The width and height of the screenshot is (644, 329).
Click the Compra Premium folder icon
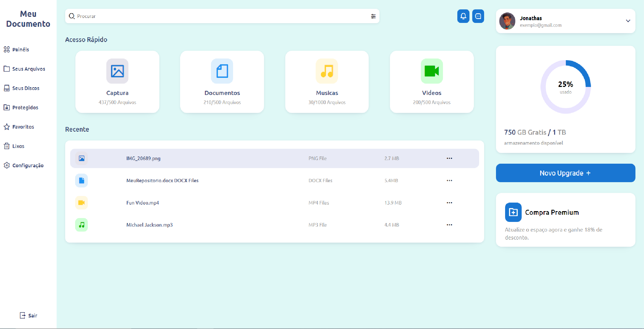[x=513, y=212]
